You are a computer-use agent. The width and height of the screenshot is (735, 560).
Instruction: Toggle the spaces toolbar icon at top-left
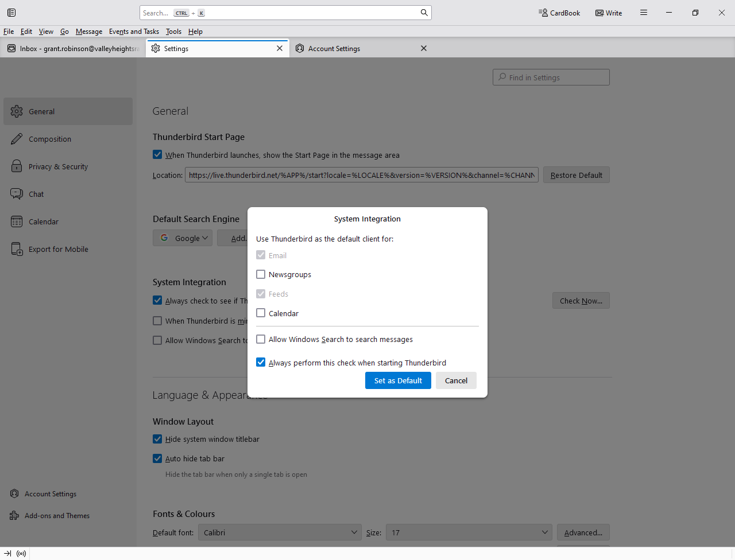11,13
